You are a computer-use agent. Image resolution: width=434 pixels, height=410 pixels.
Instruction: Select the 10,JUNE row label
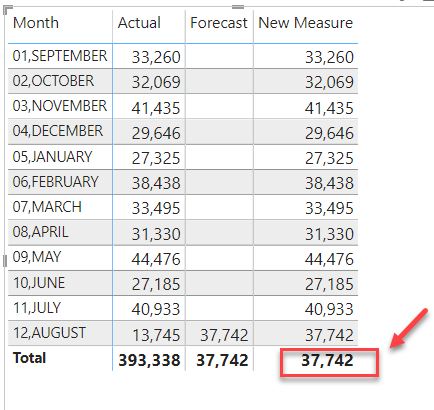(39, 283)
